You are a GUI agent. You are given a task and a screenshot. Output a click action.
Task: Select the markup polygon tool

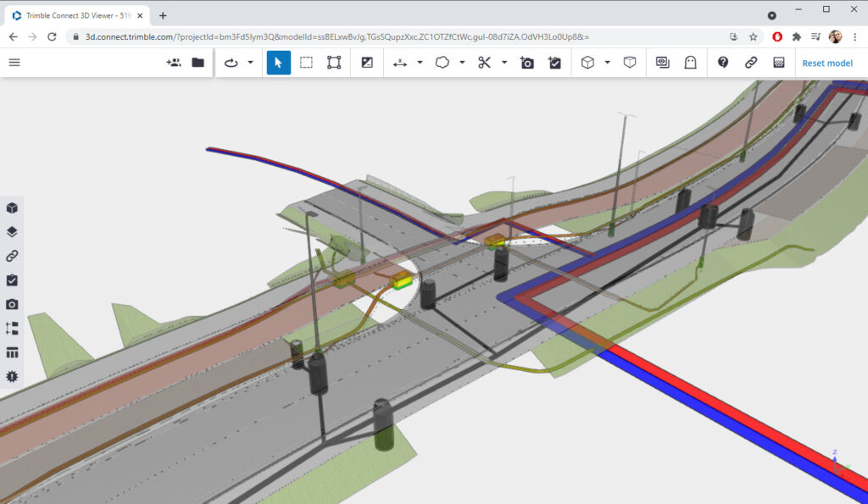pos(442,63)
